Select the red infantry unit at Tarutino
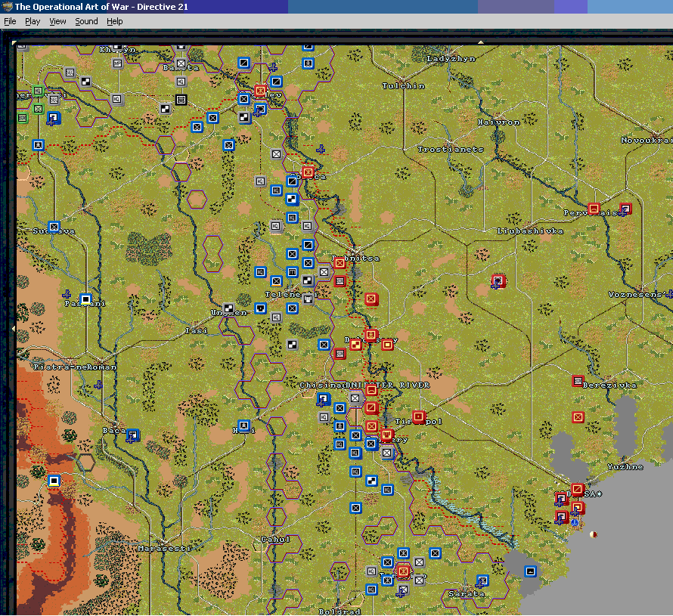Image resolution: width=673 pixels, height=616 pixels. click(x=403, y=571)
